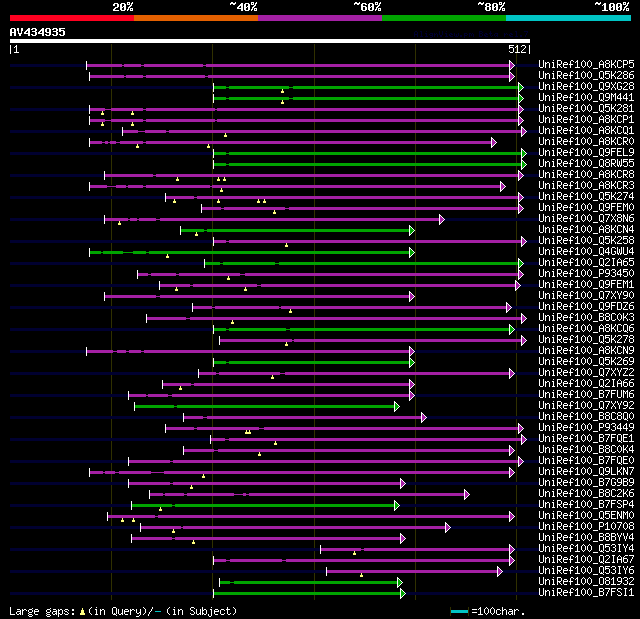Image resolution: width=640 pixels, height=619 pixels.
Task: Click UniRef100_Q7XYZ2 label
Action: (x=586, y=373)
